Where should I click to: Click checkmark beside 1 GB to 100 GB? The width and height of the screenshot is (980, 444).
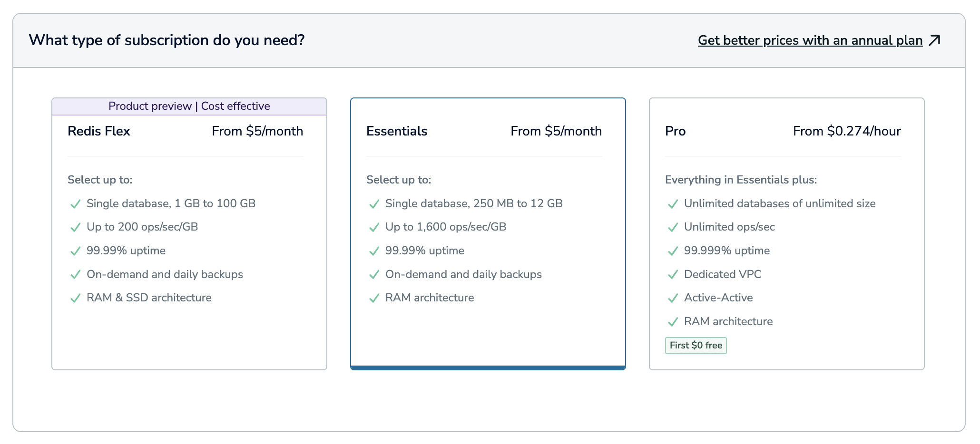coord(75,204)
